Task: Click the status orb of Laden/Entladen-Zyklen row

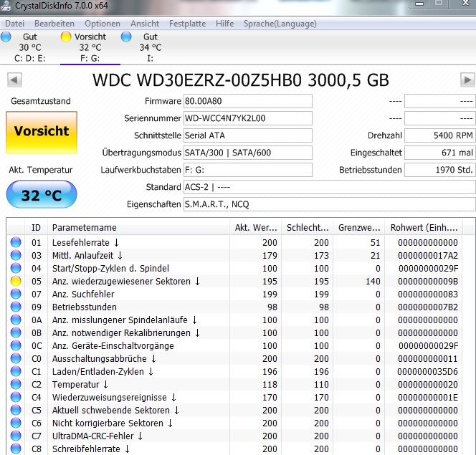Action: point(16,371)
